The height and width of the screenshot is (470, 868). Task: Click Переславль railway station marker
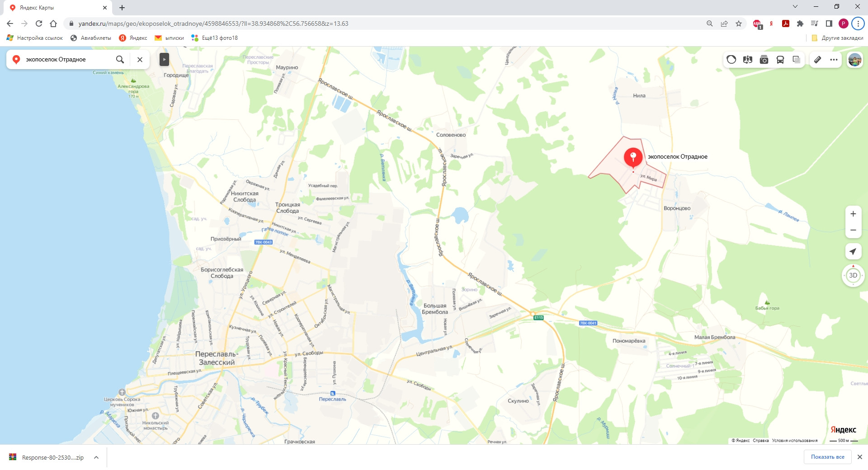(333, 394)
